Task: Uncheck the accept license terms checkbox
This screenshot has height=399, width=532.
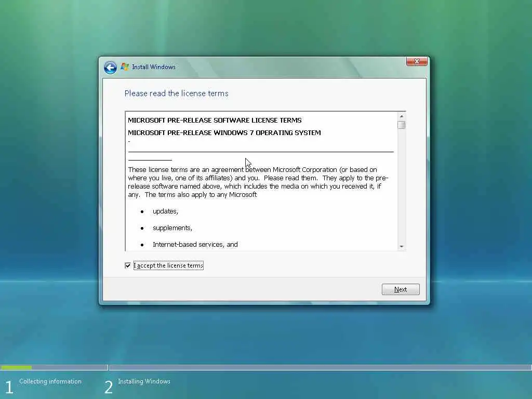Action: coord(128,265)
